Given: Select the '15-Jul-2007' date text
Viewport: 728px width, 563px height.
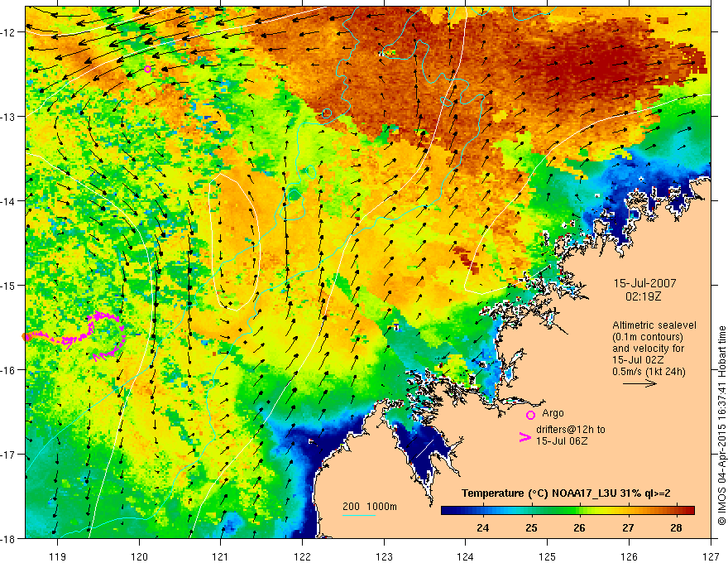Looking at the screenshot, I should (x=645, y=283).
